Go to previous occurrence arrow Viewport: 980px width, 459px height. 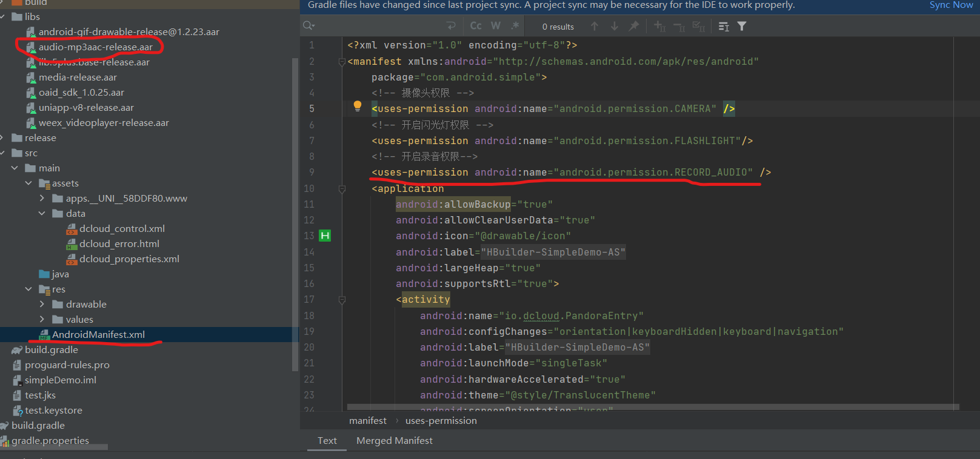pyautogui.click(x=595, y=26)
